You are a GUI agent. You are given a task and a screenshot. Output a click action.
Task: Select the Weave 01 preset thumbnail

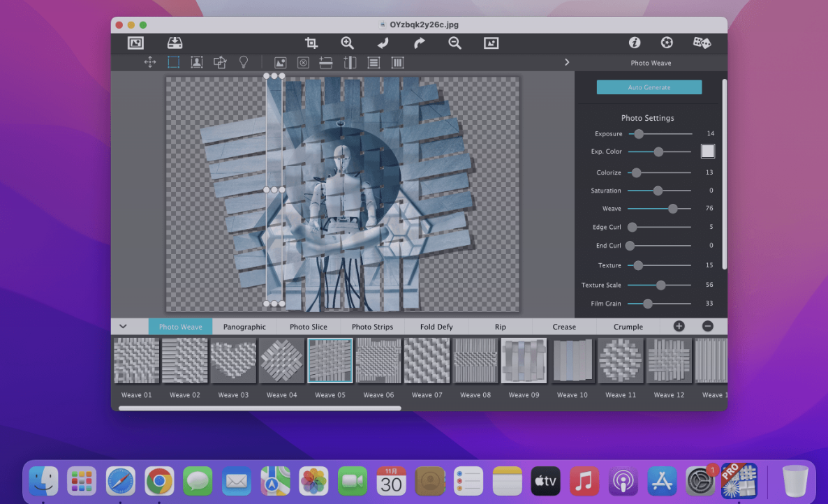point(136,360)
